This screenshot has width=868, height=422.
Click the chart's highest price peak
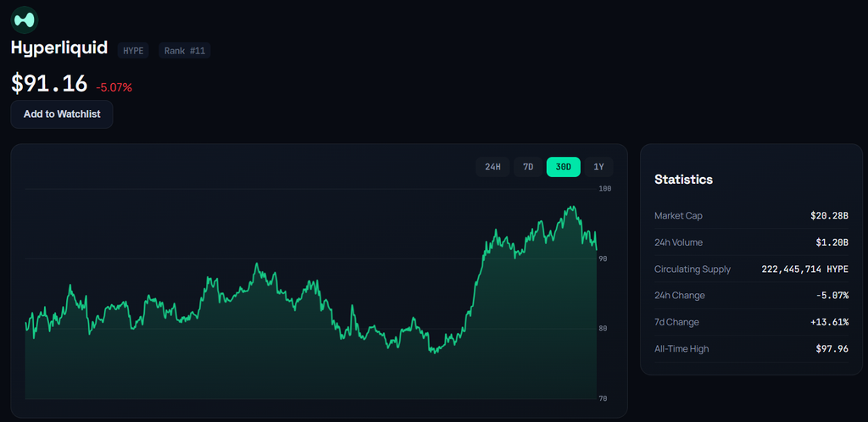tap(574, 207)
